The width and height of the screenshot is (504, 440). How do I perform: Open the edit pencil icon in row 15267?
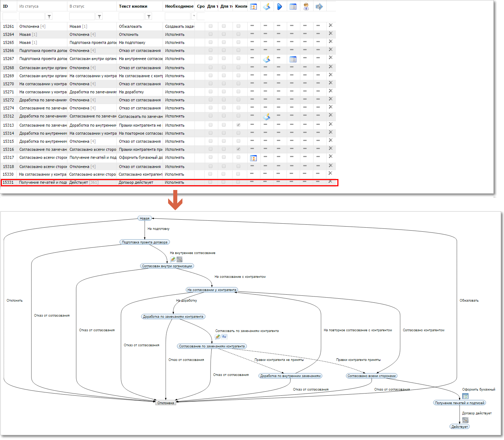pos(267,59)
